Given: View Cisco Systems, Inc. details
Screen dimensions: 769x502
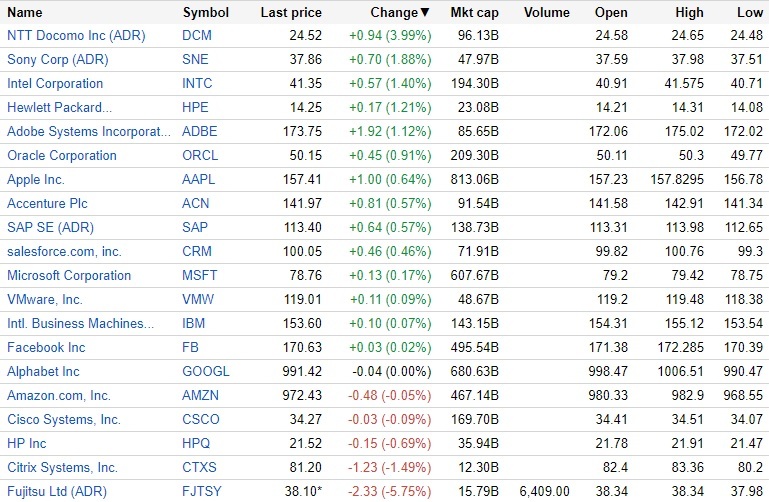Looking at the screenshot, I should click(64, 420).
